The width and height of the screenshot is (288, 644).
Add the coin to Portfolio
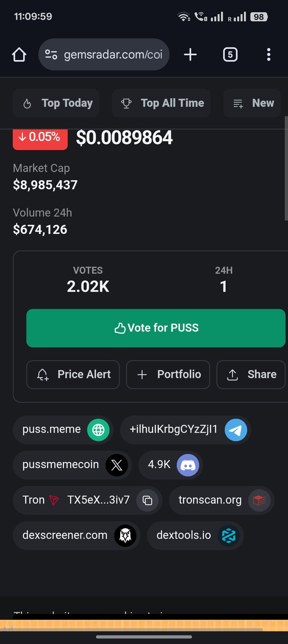[168, 375]
